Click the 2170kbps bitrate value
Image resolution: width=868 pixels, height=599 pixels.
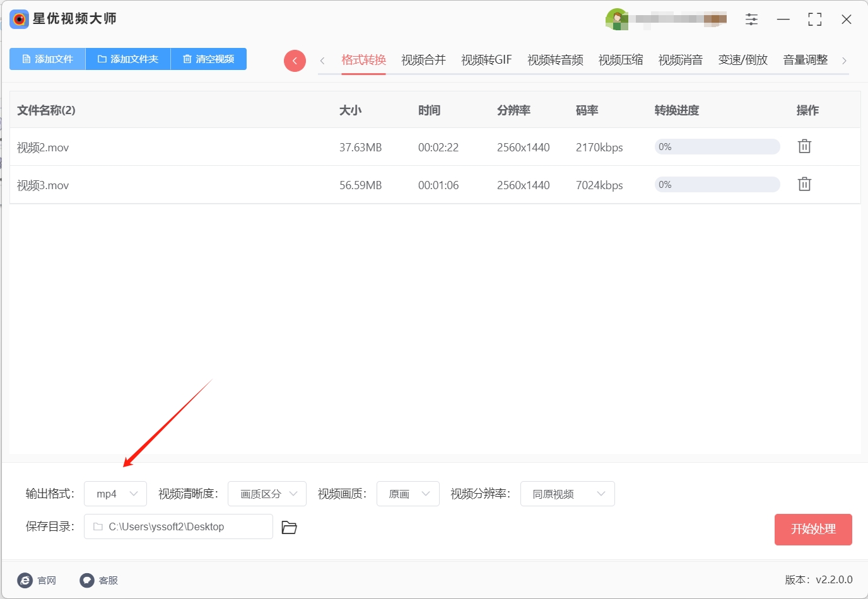[599, 148]
